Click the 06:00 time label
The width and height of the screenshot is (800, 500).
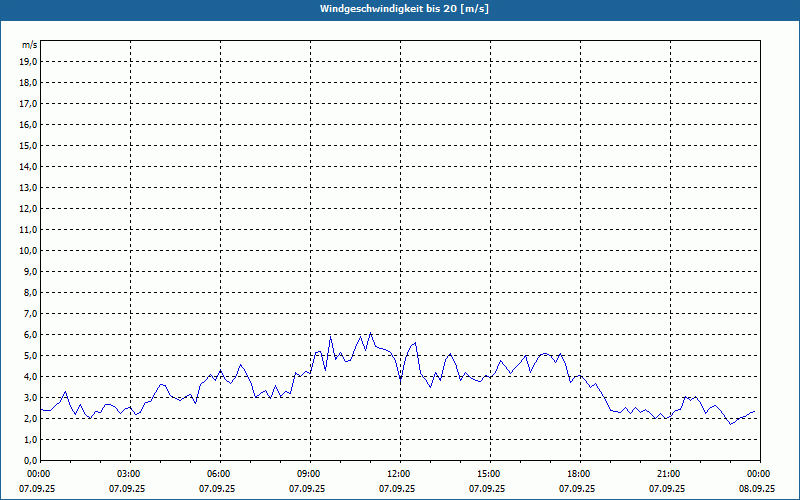pos(219,474)
